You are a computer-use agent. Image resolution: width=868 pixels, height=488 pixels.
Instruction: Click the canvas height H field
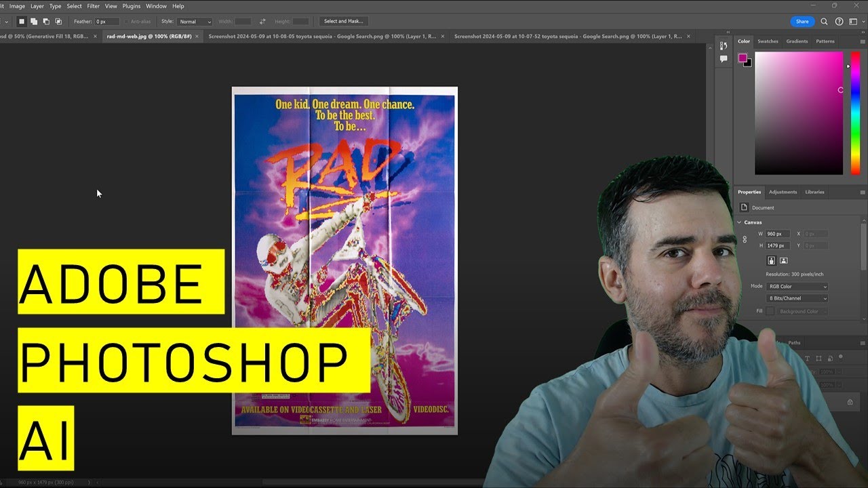click(776, 245)
